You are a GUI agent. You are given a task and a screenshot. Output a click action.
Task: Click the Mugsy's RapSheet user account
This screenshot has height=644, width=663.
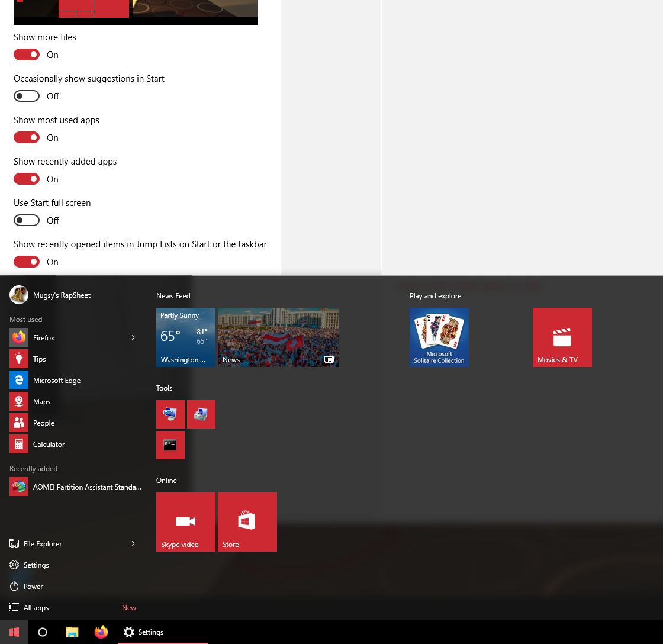(50, 295)
